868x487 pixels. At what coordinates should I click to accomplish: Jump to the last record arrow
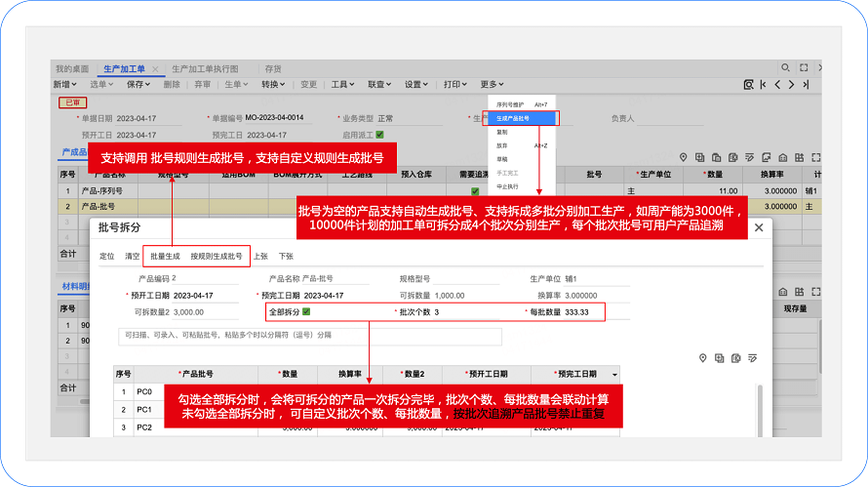[x=808, y=85]
